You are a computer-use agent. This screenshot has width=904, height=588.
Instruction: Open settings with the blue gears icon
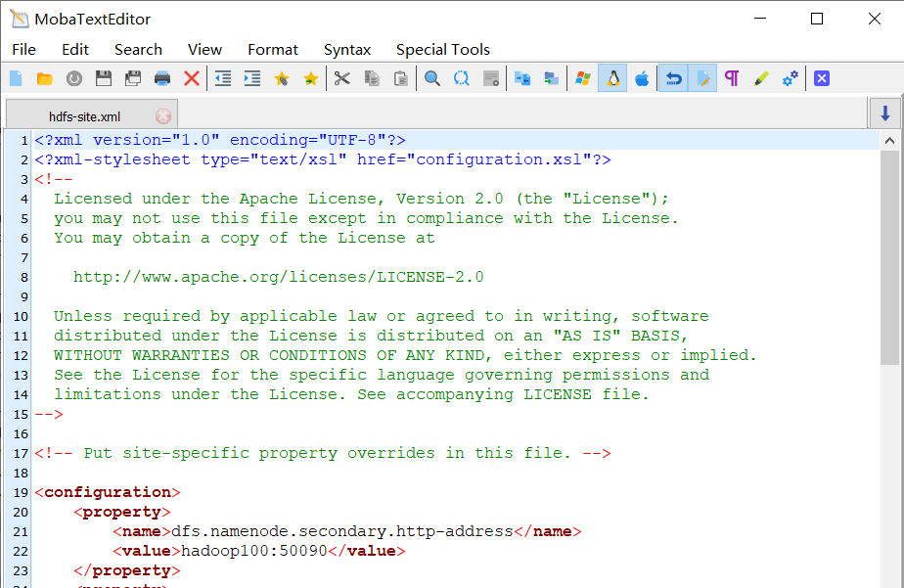pyautogui.click(x=791, y=78)
